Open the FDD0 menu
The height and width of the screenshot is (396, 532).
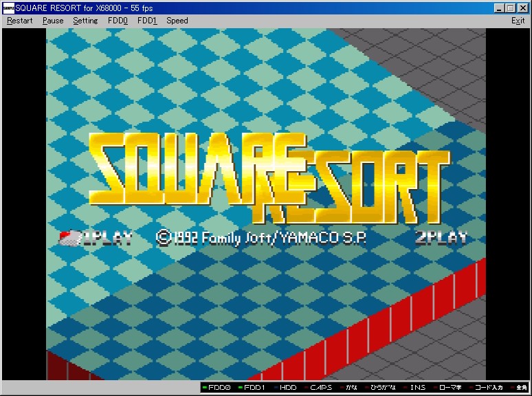(118, 21)
